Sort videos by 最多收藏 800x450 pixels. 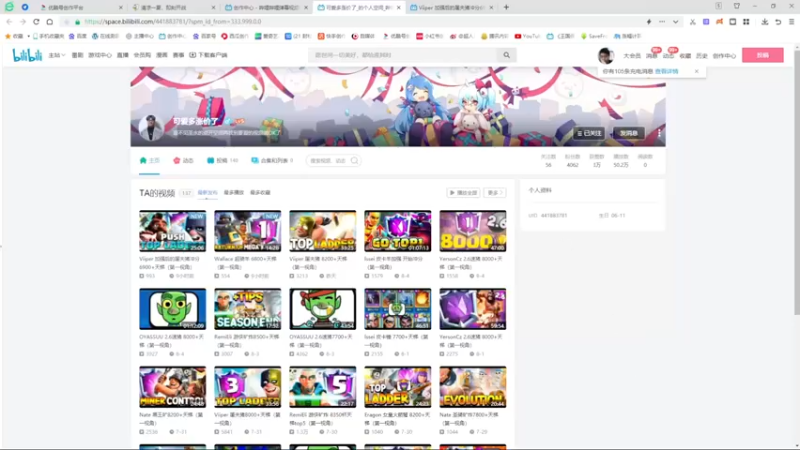pos(260,193)
